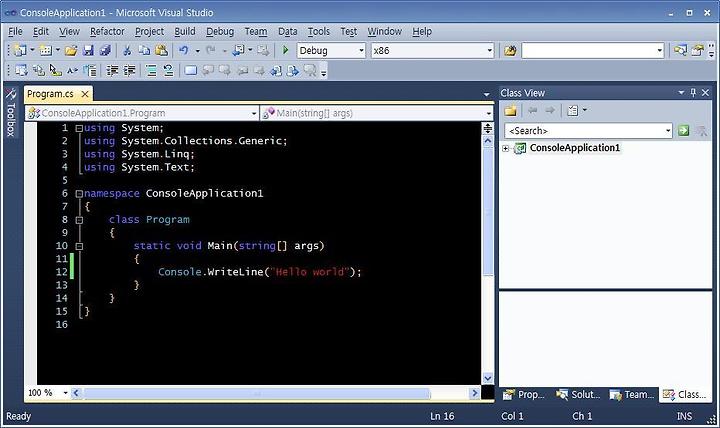The height and width of the screenshot is (428, 720).
Task: Open the active documents list arrow
Action: point(486,94)
